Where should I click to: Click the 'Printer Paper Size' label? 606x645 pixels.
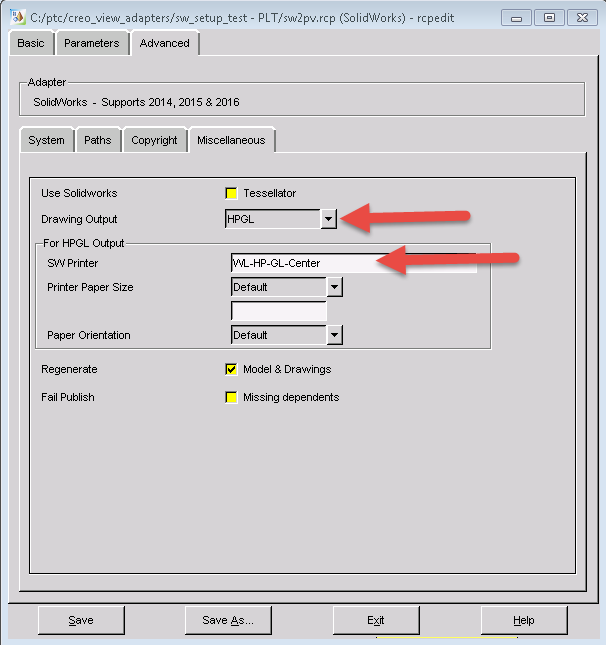pos(90,287)
